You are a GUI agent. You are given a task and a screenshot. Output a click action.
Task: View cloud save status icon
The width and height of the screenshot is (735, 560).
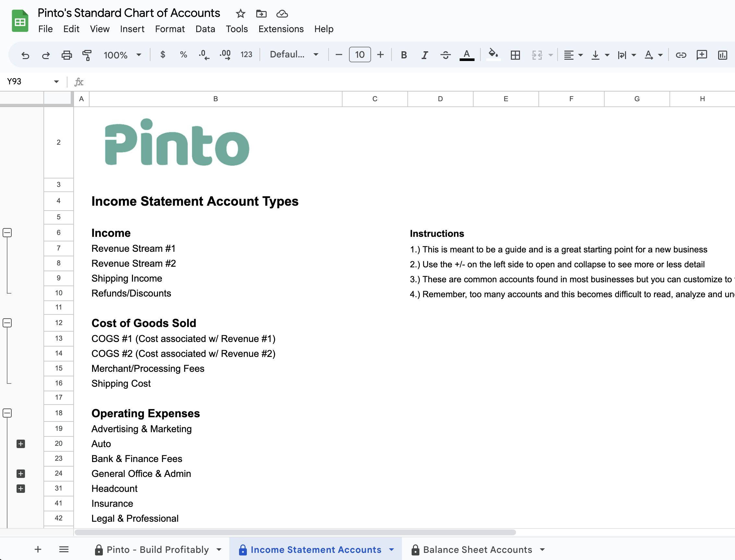tap(282, 14)
